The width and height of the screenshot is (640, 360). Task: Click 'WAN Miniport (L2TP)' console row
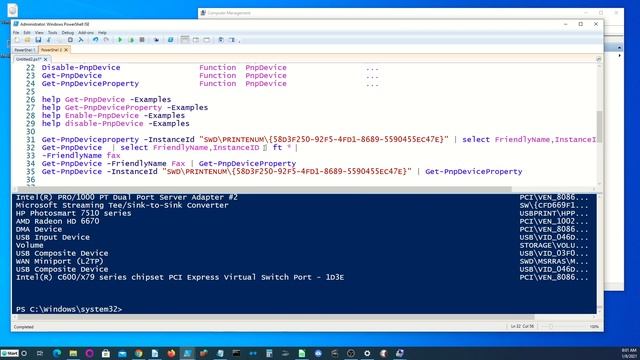click(60, 261)
